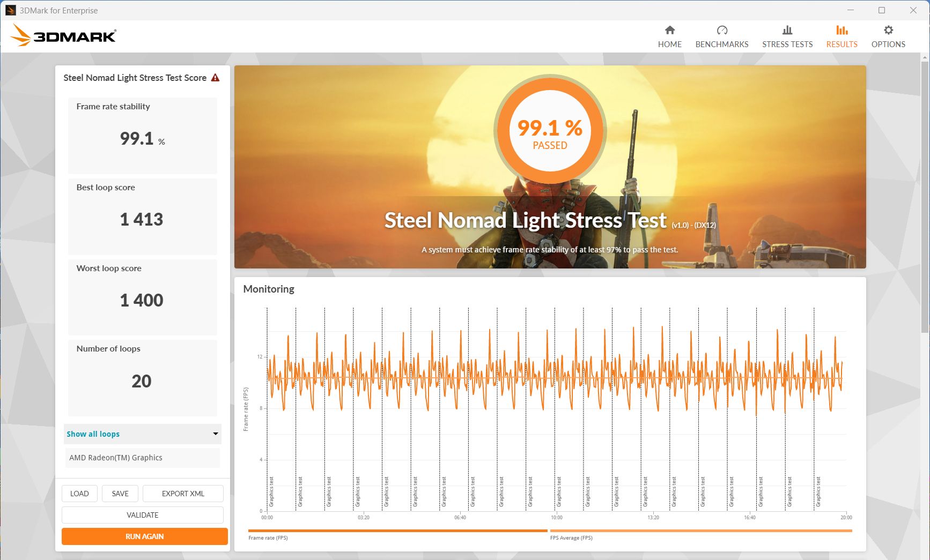930x560 pixels.
Task: Click the VALIDATE button
Action: pyautogui.click(x=142, y=515)
